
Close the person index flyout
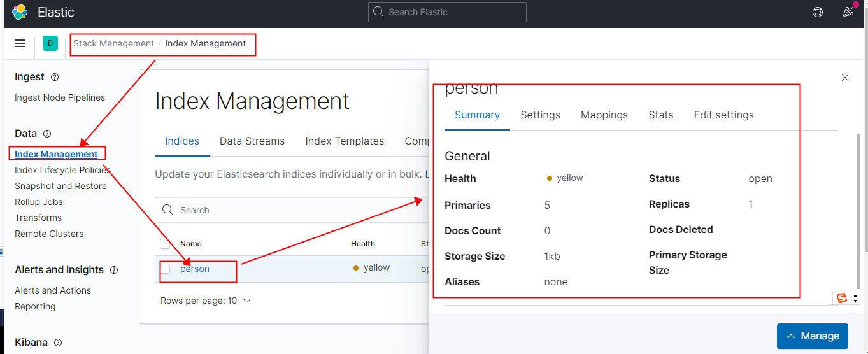[845, 78]
